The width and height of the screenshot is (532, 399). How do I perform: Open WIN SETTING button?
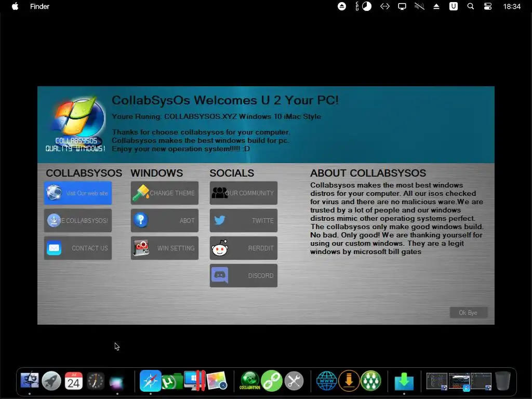pyautogui.click(x=165, y=248)
